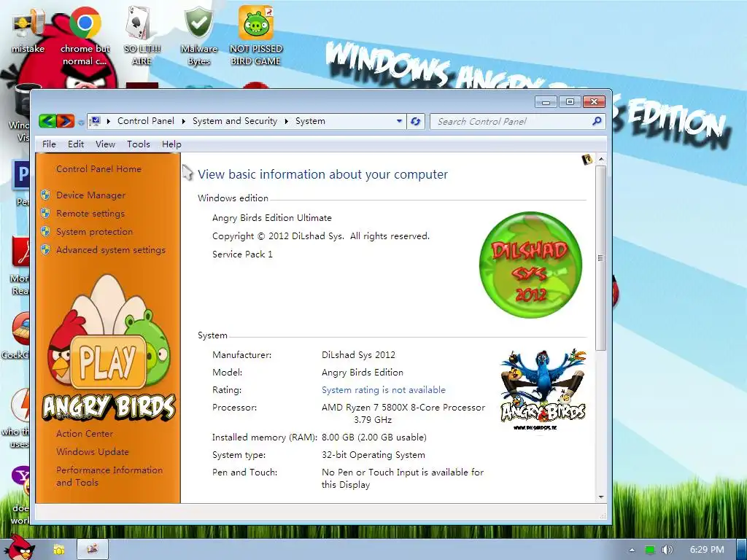
Task: Open the SO LIT!!! AIRE solitaire icon
Action: 142,36
